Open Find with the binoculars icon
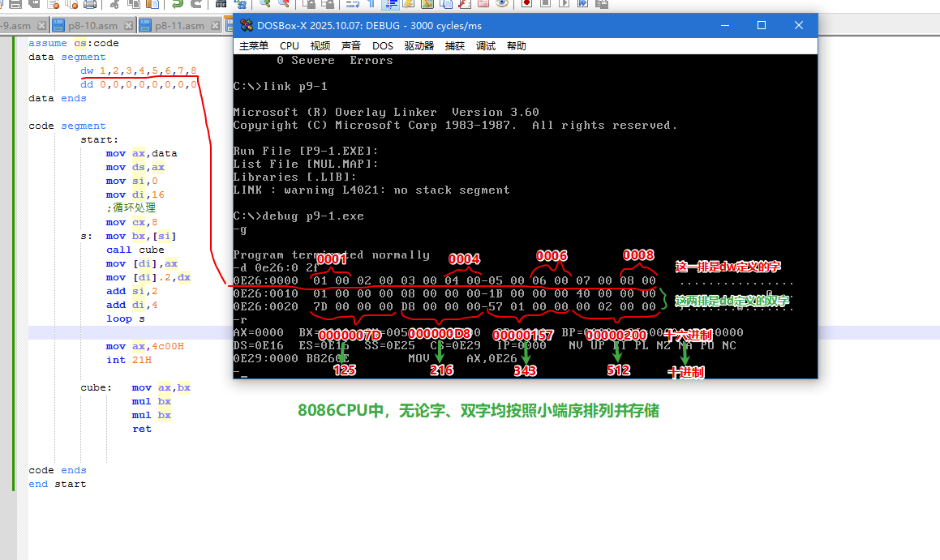 point(221,3)
